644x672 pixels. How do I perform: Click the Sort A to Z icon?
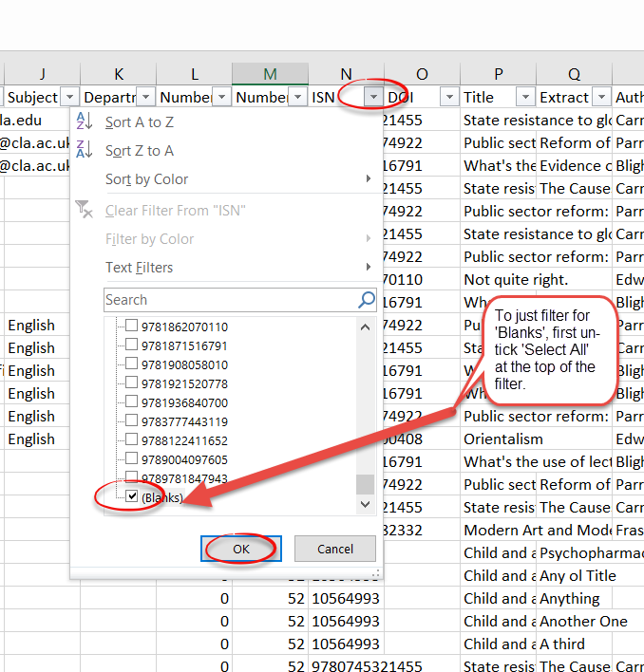pos(85,121)
